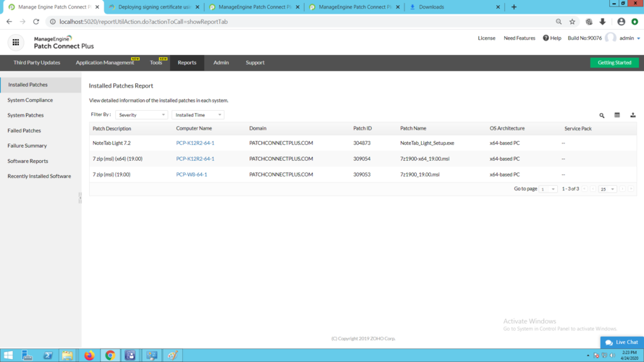644x362 pixels.
Task: Collapse the left sidebar using the handle
Action: click(80, 198)
